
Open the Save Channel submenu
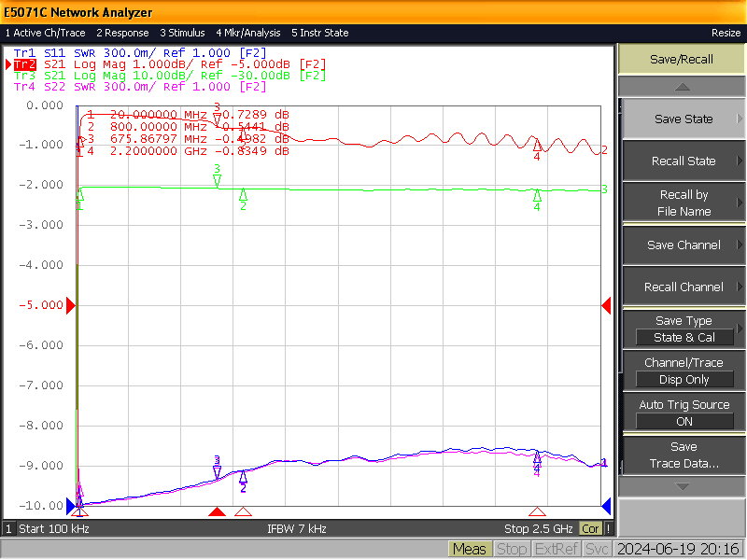coord(684,245)
